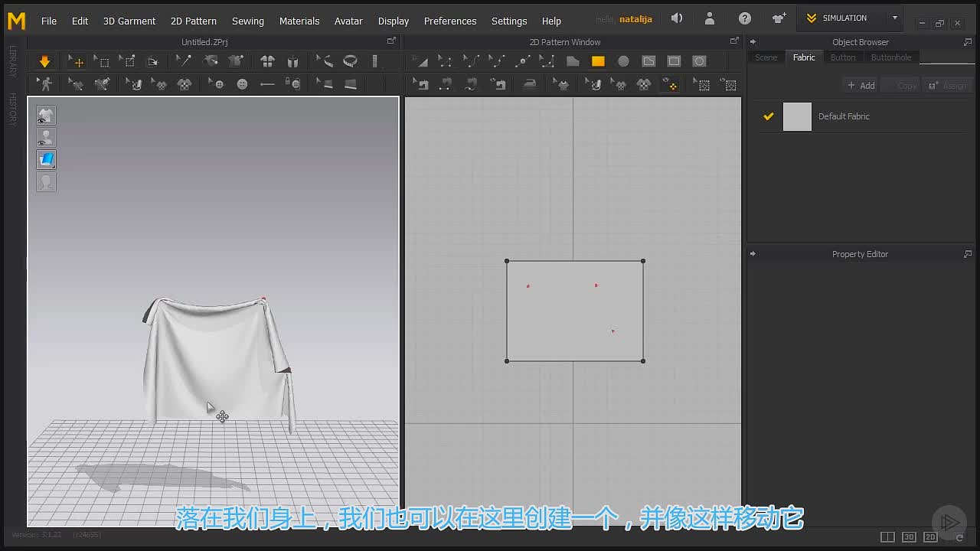Screen dimensions: 980x551
Task: Open the SIMULATION mode dropdown arrow
Action: click(x=894, y=18)
